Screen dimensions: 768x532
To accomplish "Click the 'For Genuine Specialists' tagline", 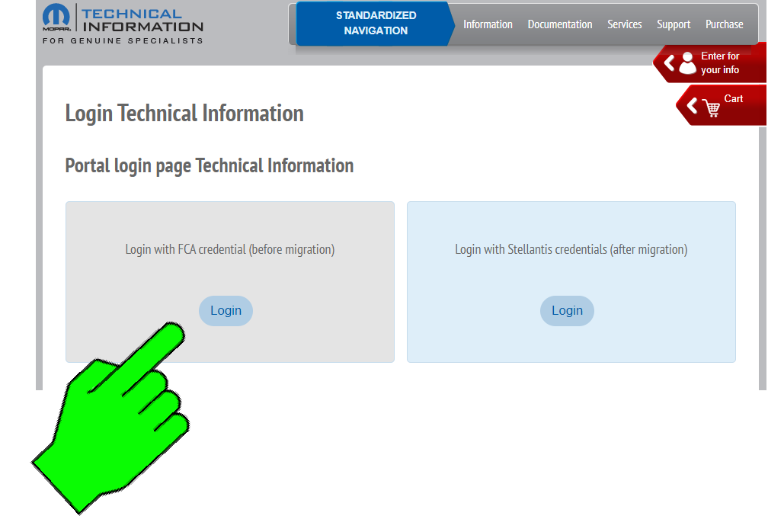I will 123,40.
